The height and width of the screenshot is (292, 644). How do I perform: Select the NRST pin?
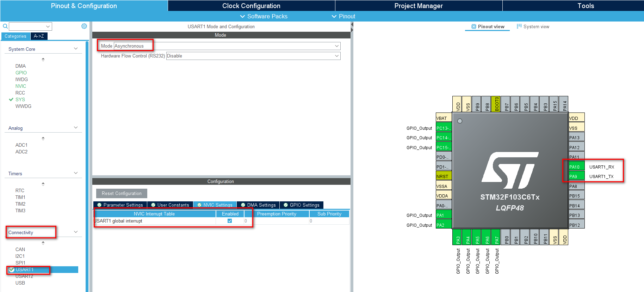(x=444, y=176)
